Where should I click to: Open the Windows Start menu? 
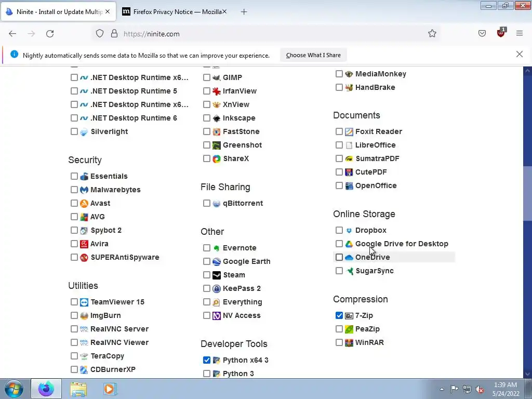pos(14,389)
